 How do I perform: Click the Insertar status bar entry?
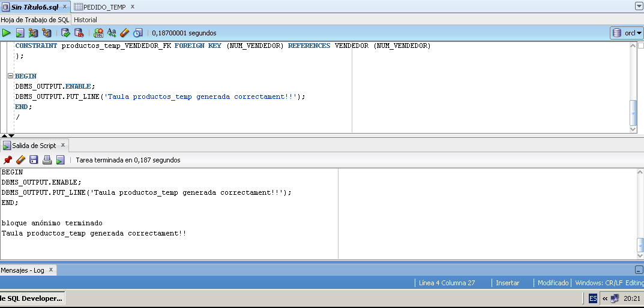pos(507,283)
